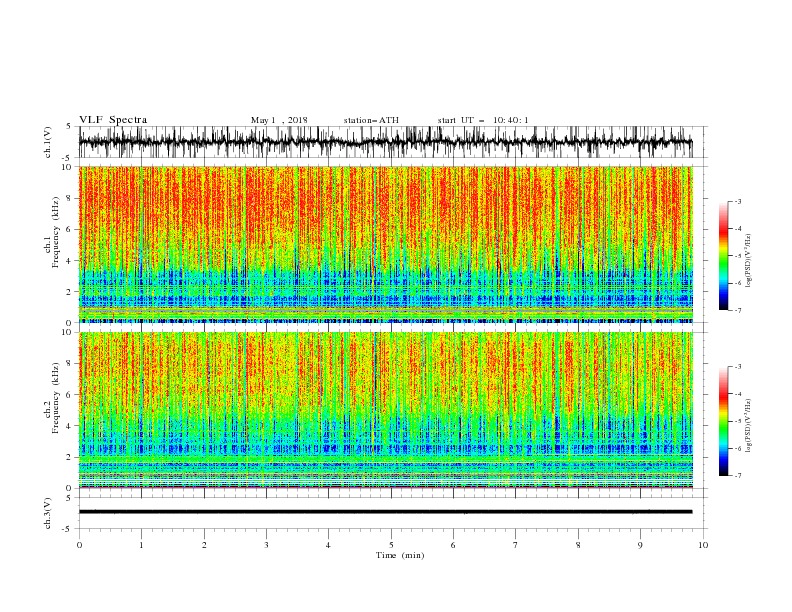Click the time axis tick label '0'
Screen dimensions: 792x612
(79, 545)
